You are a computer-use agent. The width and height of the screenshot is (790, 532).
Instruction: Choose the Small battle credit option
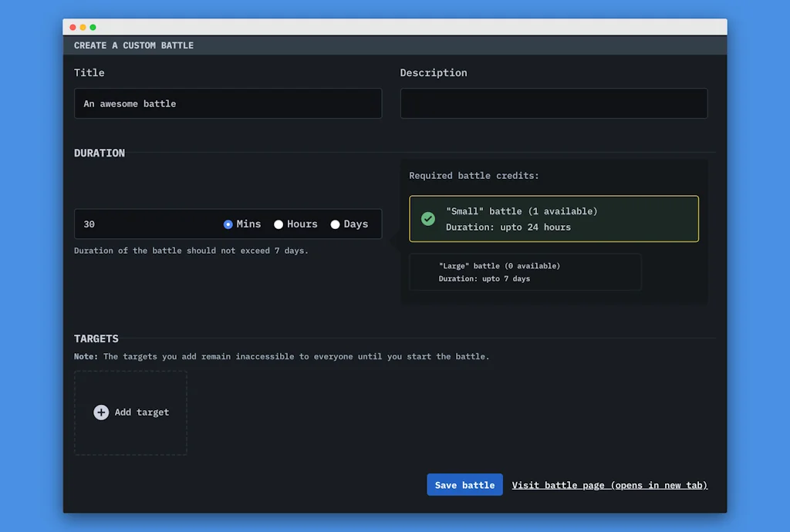click(x=553, y=218)
